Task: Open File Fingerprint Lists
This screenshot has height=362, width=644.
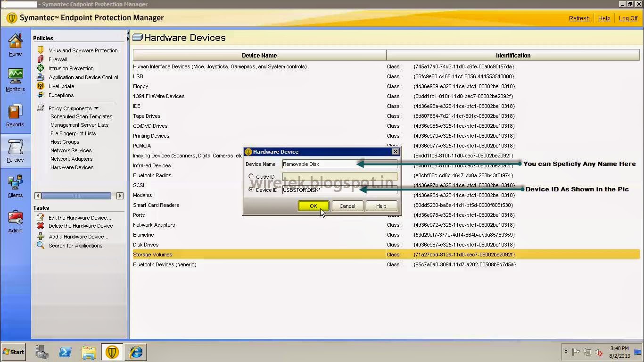Action: tap(73, 133)
